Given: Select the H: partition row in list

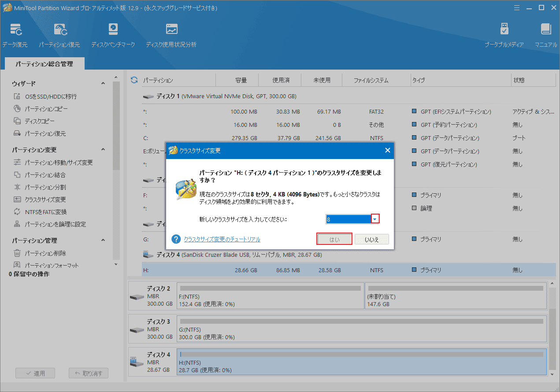Looking at the screenshot, I should [x=349, y=270].
